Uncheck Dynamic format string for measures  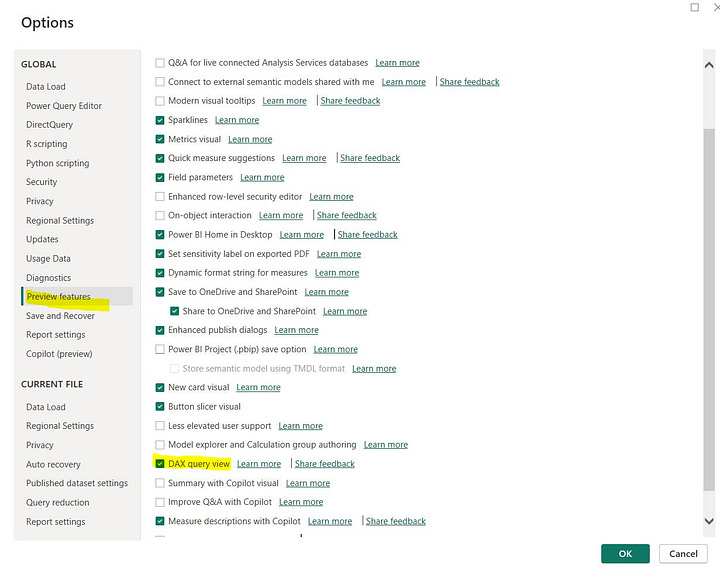pos(160,273)
